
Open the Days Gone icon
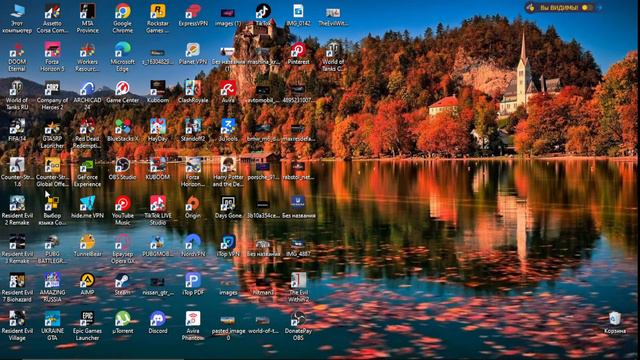pyautogui.click(x=228, y=207)
